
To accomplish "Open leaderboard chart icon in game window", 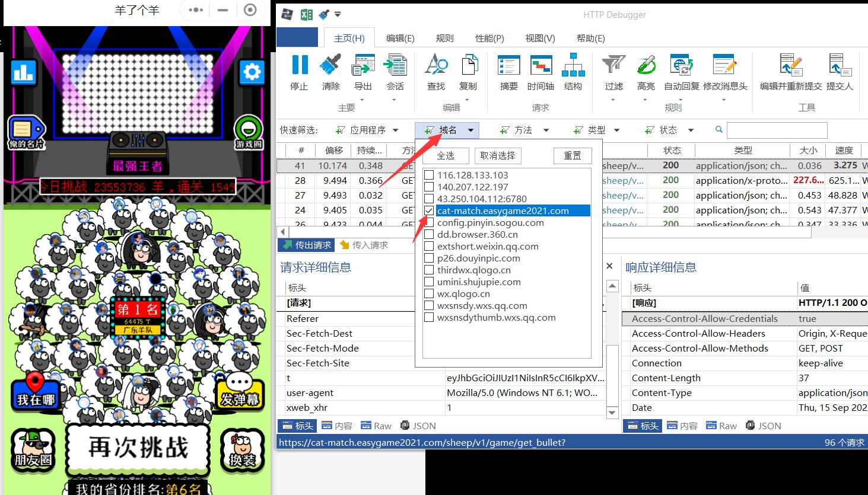I will pyautogui.click(x=23, y=72).
